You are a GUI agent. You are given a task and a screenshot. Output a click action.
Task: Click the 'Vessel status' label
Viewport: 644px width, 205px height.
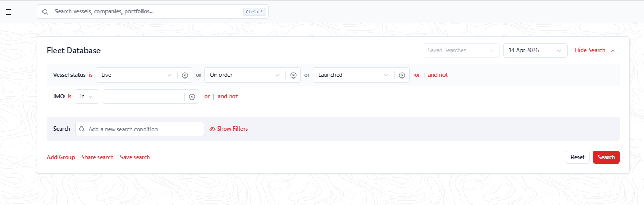click(69, 75)
